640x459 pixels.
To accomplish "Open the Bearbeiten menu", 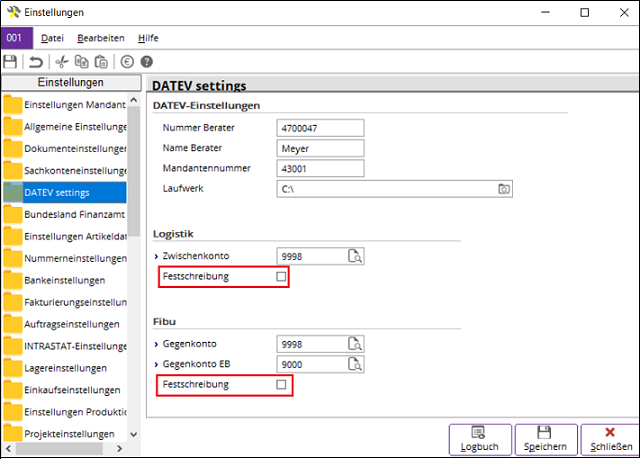I will (101, 38).
